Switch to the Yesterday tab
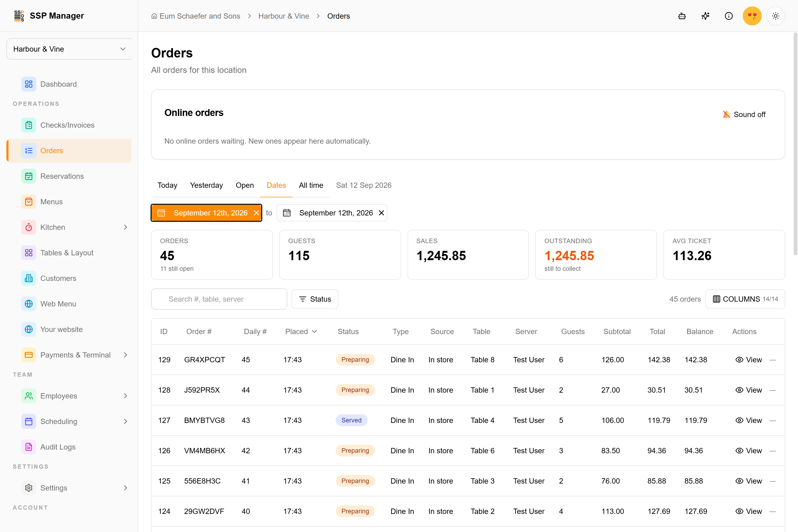Image resolution: width=798 pixels, height=532 pixels. (x=206, y=185)
